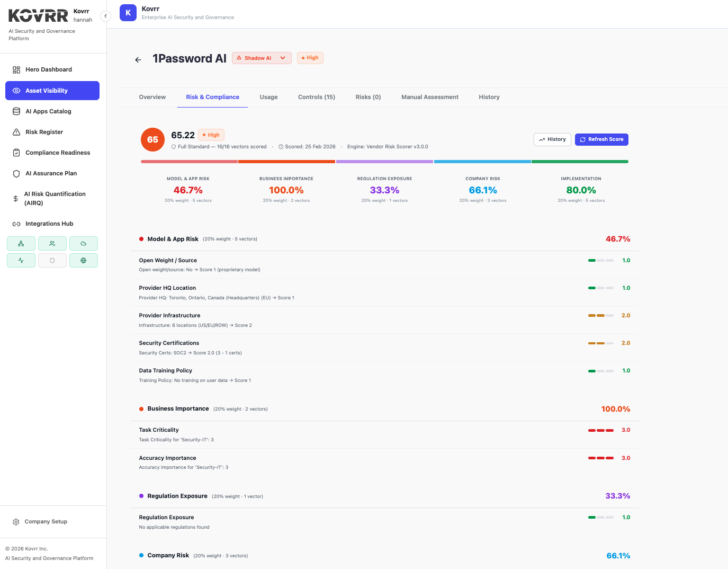
Task: Click the users integration tile
Action: coord(52,244)
